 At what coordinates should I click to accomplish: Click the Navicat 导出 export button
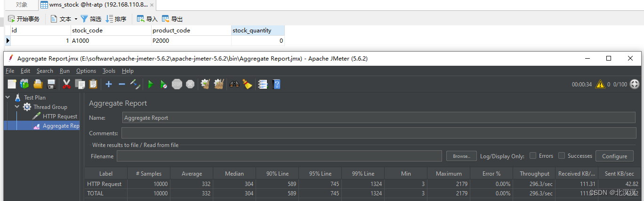click(x=172, y=19)
